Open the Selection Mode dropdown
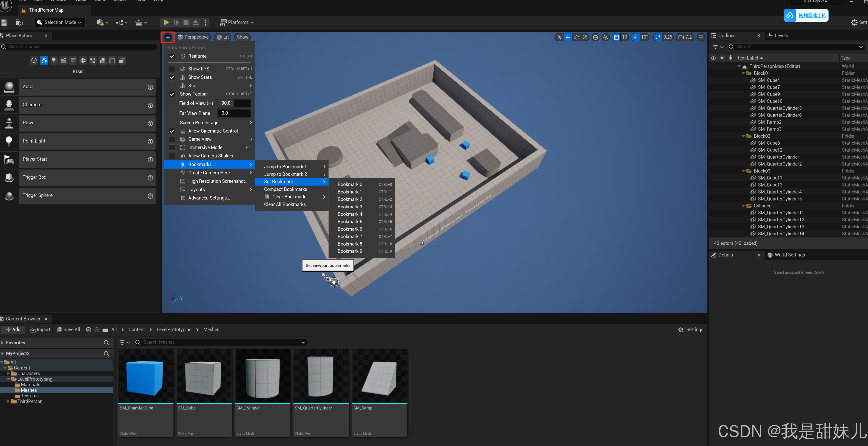This screenshot has height=446, width=868. pos(60,22)
